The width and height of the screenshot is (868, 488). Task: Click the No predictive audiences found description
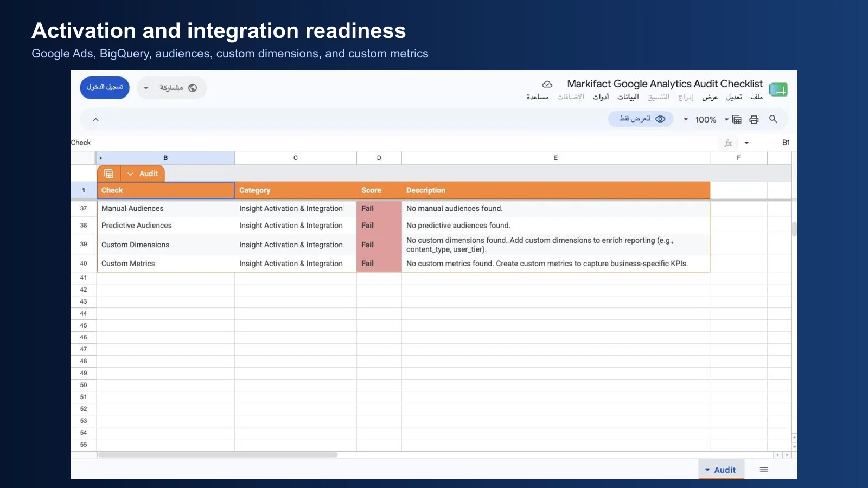(x=556, y=226)
